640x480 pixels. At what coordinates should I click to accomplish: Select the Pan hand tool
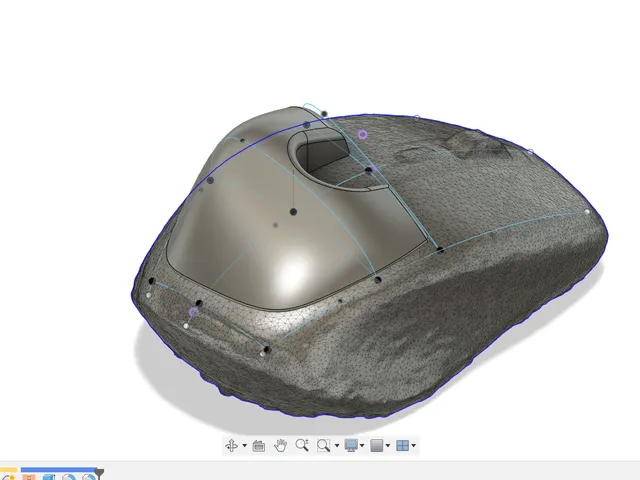tap(280, 445)
